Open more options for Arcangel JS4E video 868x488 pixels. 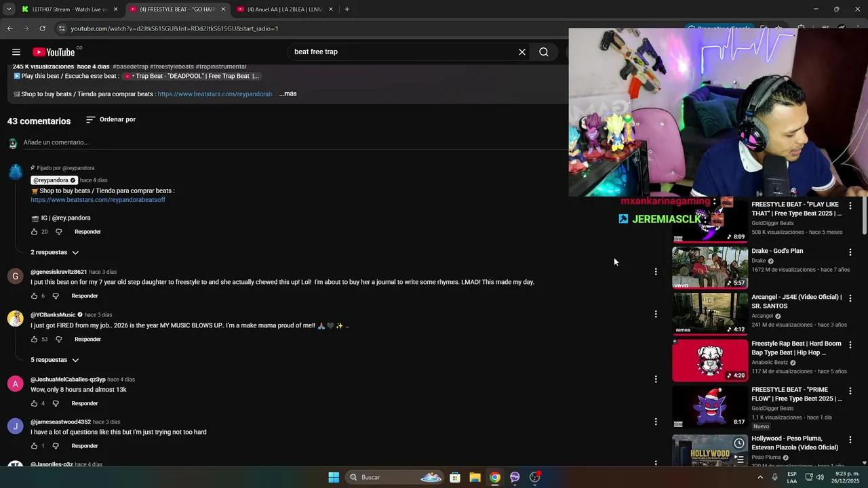coord(850,298)
